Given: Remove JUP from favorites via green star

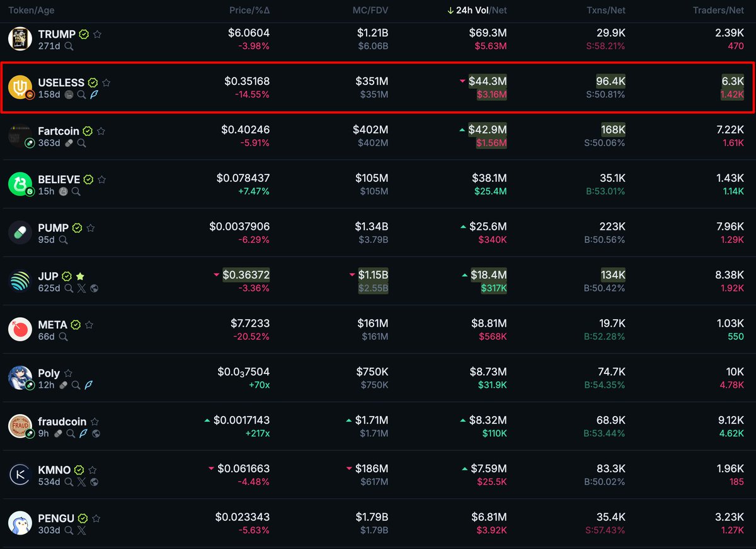Looking at the screenshot, I should [80, 276].
